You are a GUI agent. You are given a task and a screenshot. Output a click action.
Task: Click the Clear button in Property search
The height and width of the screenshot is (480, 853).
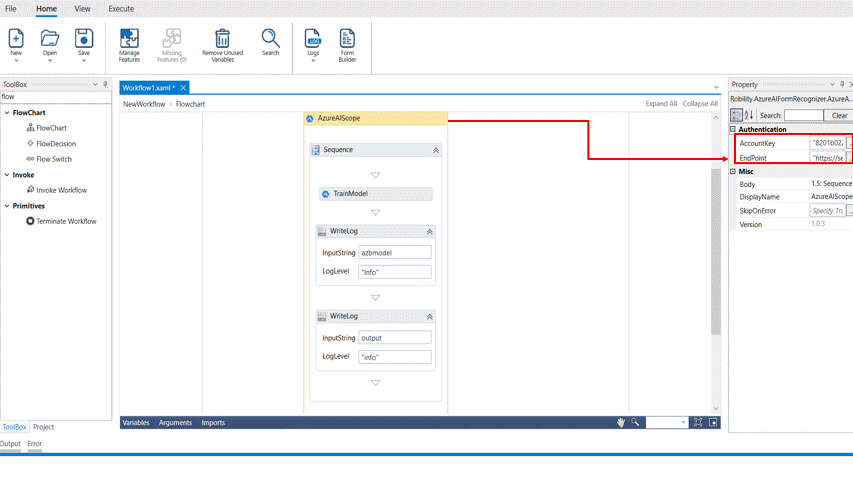coord(839,115)
